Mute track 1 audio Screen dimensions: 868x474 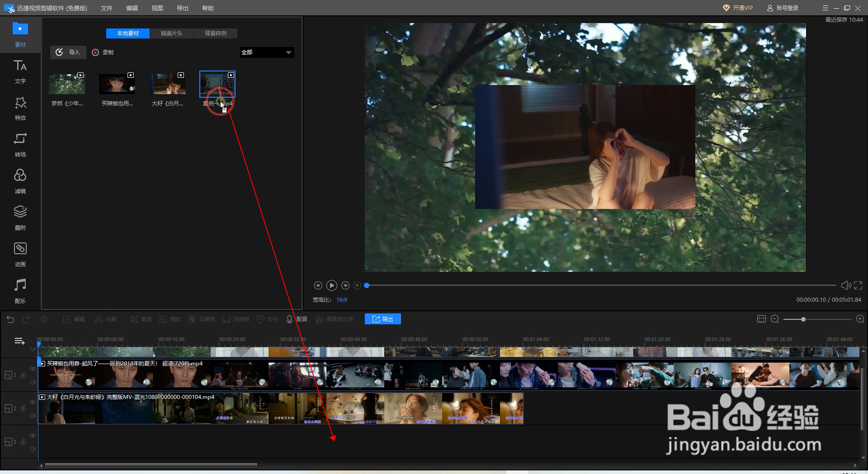click(33, 382)
